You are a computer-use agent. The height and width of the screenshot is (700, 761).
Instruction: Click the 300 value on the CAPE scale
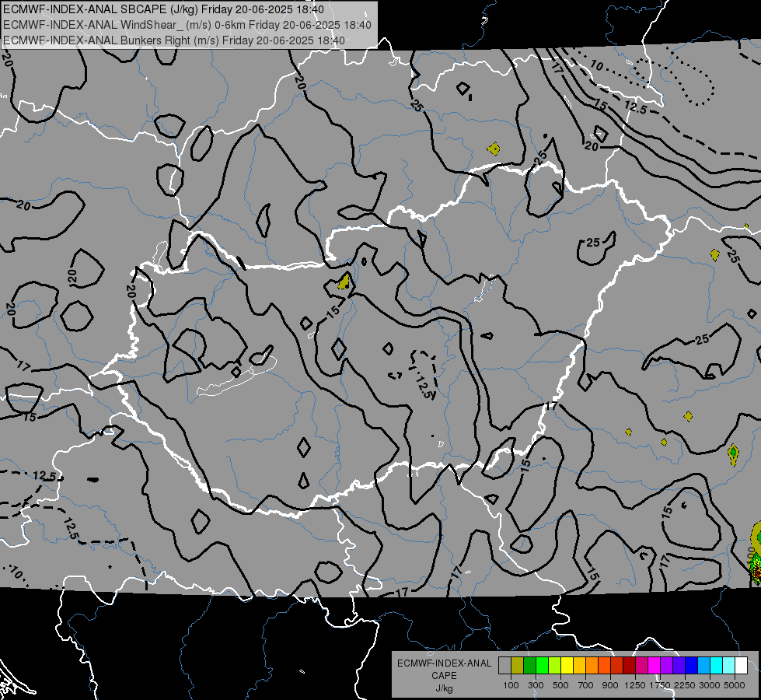[536, 685]
